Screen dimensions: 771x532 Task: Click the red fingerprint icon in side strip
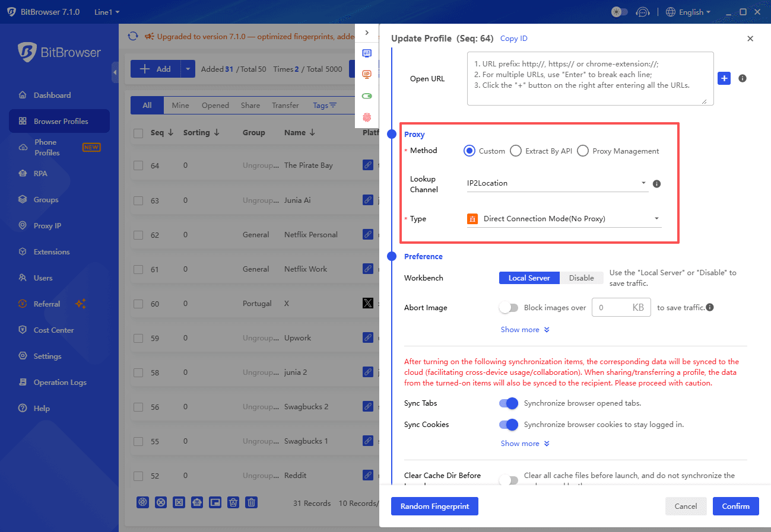pyautogui.click(x=367, y=117)
